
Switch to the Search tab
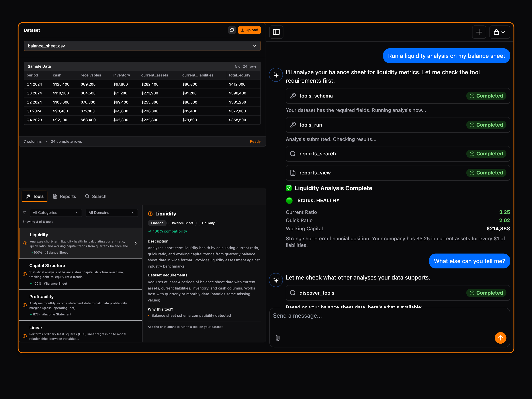(x=96, y=196)
